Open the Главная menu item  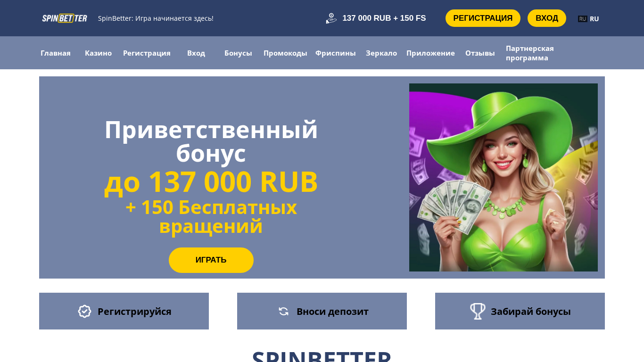[56, 53]
